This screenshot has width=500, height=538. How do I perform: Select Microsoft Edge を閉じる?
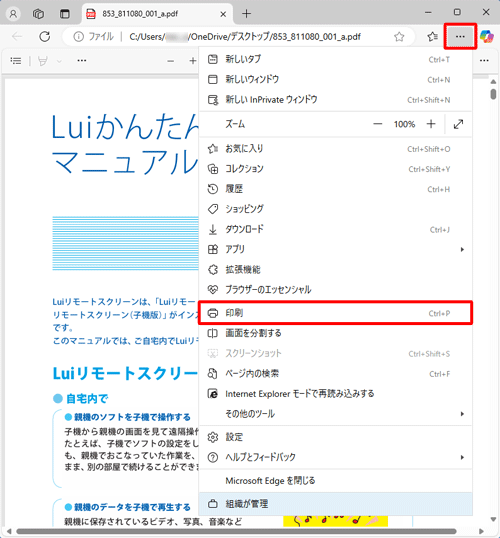[x=335, y=481]
